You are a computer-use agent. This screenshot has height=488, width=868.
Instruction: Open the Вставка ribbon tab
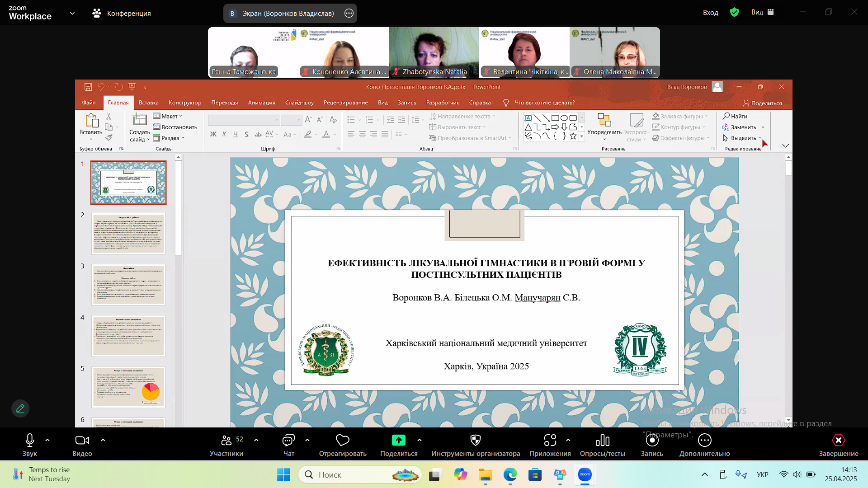pos(149,103)
